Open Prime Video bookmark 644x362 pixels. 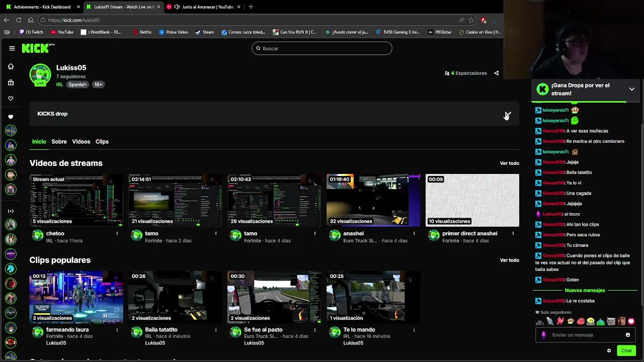pos(174,32)
